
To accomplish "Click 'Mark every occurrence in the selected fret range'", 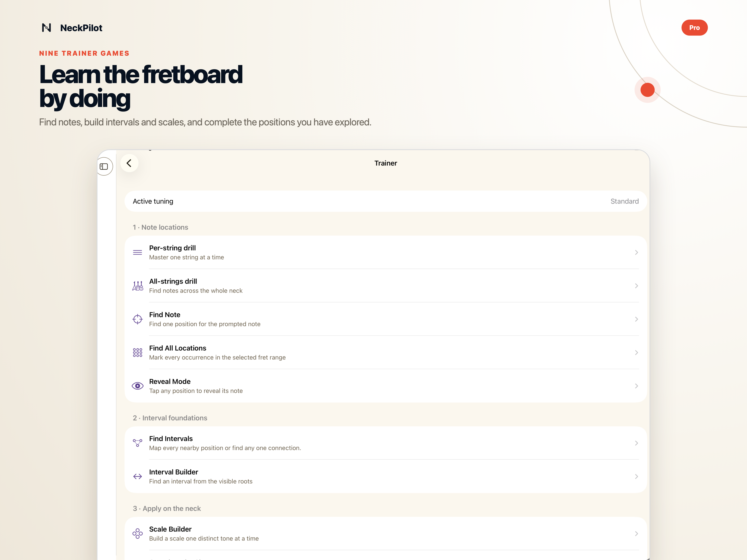I will point(217,358).
